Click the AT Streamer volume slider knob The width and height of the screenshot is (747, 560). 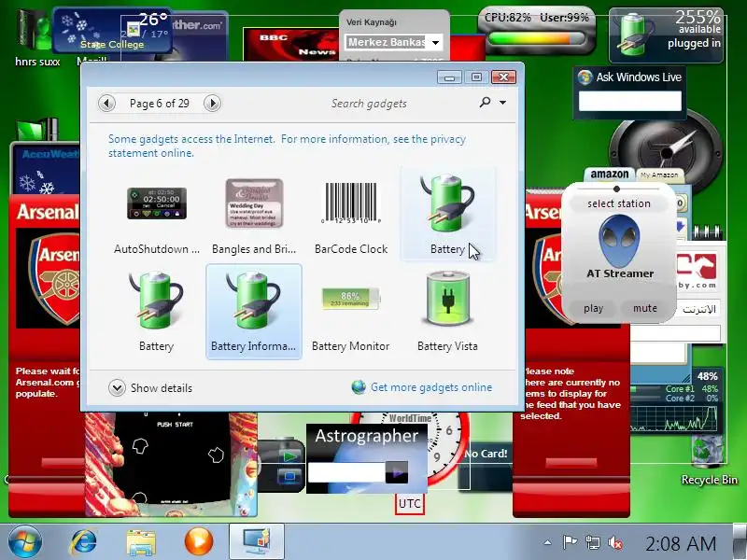[616, 189]
